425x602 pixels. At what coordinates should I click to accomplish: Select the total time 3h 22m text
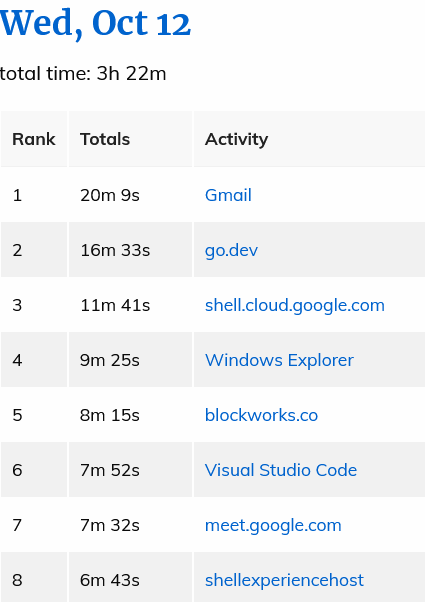click(83, 73)
